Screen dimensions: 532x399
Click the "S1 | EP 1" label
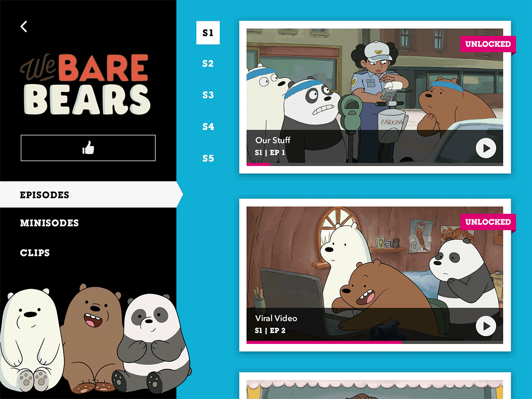(x=270, y=153)
